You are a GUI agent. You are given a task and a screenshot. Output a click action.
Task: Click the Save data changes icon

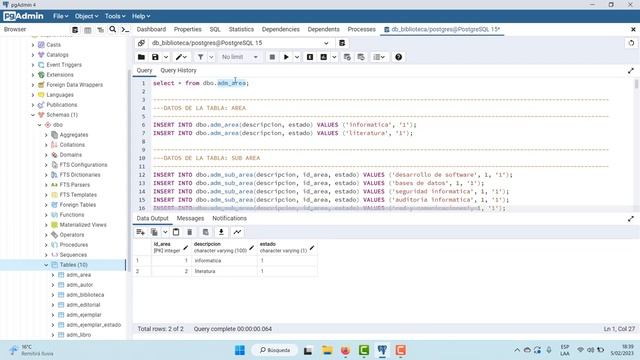click(x=206, y=232)
